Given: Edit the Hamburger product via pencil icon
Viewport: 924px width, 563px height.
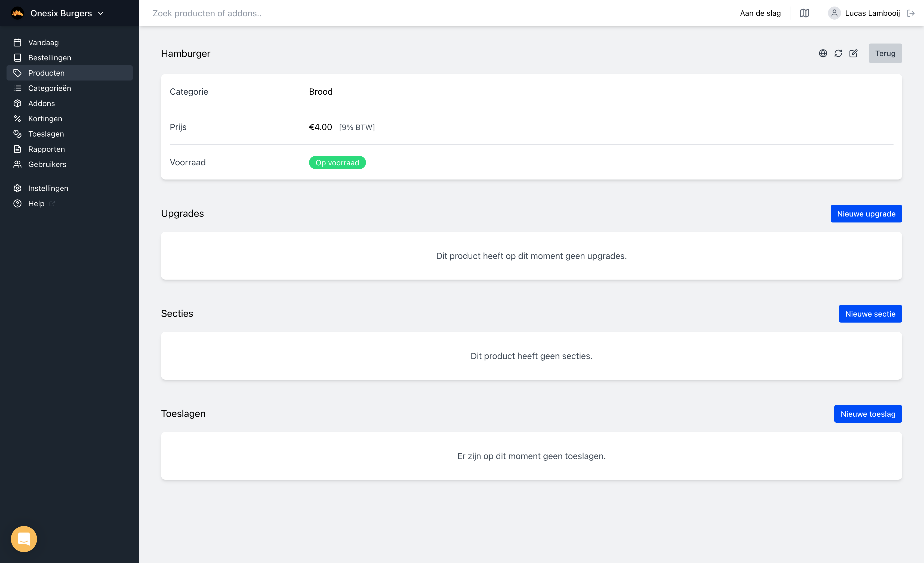Looking at the screenshot, I should [854, 53].
